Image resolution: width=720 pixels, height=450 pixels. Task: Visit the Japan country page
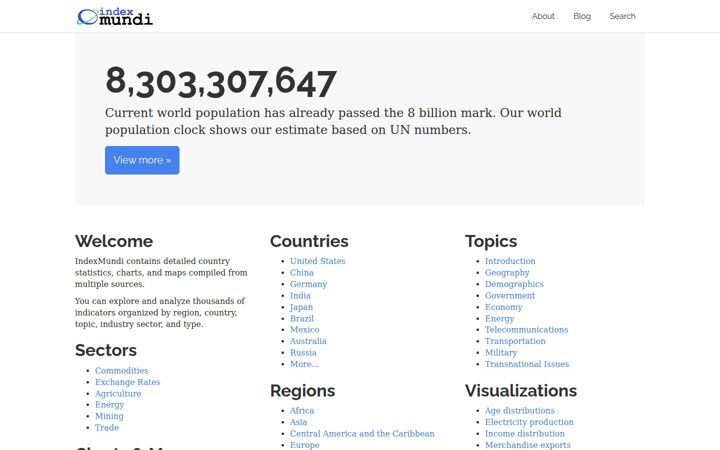pyautogui.click(x=301, y=307)
